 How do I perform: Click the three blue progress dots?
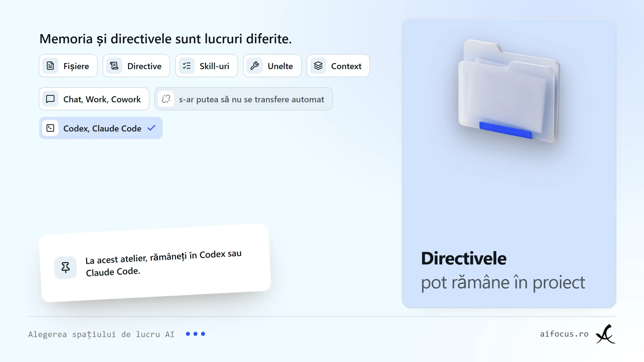195,334
